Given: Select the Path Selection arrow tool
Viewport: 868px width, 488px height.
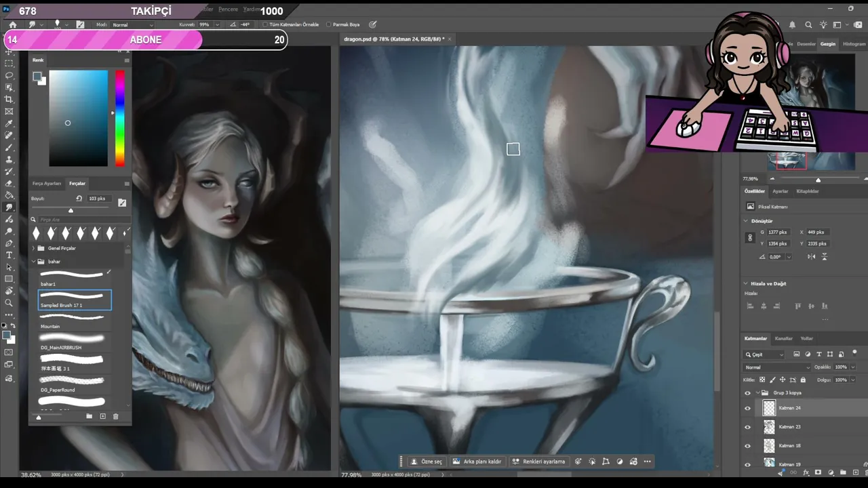Looking at the screenshot, I should pos(9,267).
